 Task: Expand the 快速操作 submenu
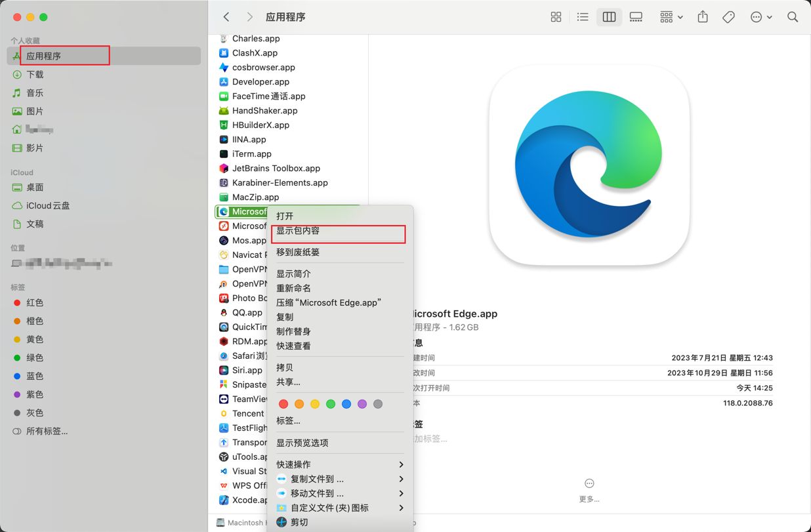pos(339,464)
